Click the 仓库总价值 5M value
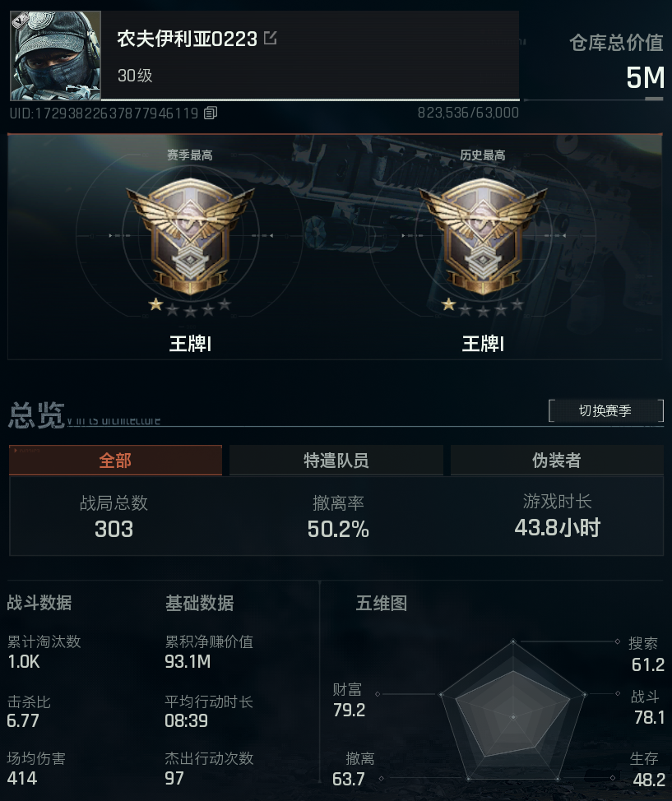Image resolution: width=672 pixels, height=801 pixels. [x=646, y=77]
